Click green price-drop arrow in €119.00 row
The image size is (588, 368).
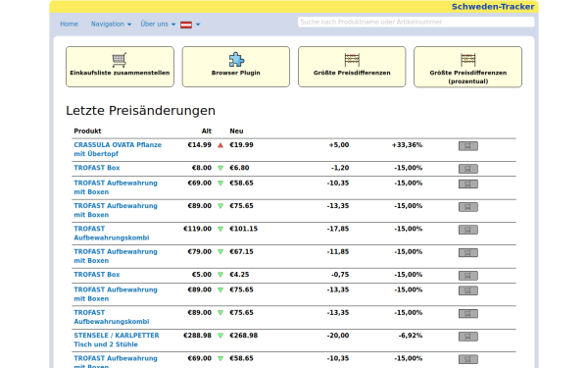pos(220,229)
